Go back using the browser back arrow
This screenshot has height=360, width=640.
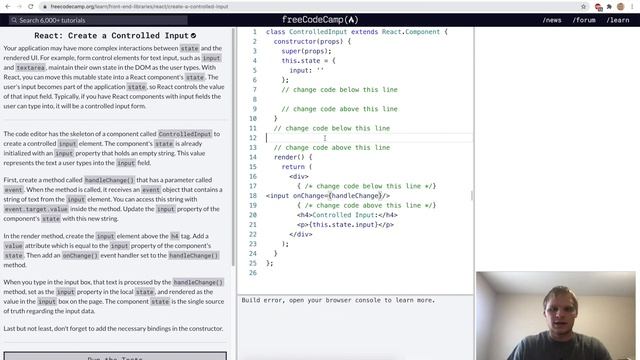8,7
